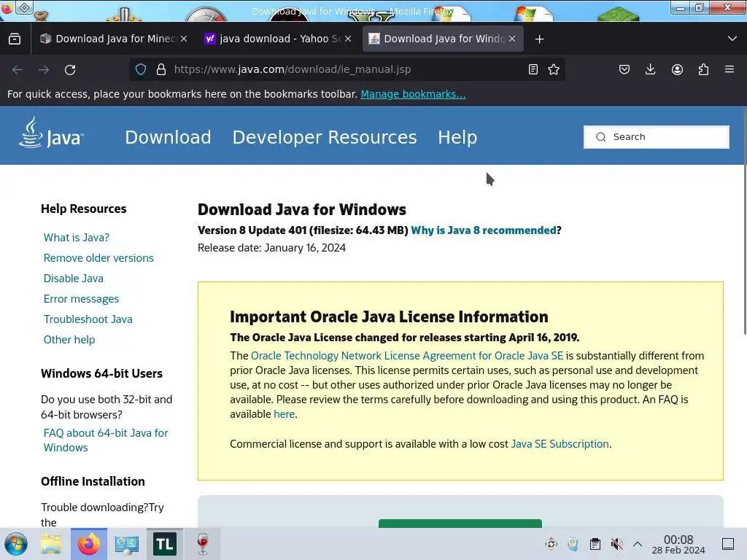The height and width of the screenshot is (560, 747).
Task: Close the Yahoo Search tab
Action: [x=348, y=39]
